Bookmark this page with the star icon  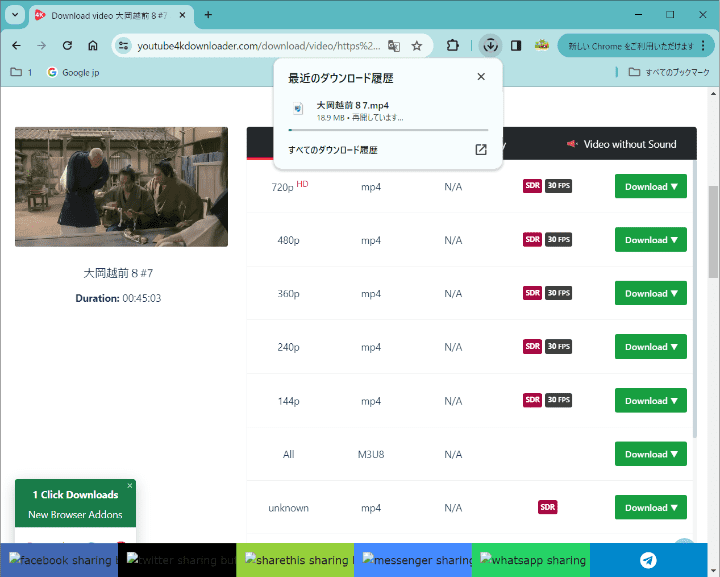coord(416,45)
